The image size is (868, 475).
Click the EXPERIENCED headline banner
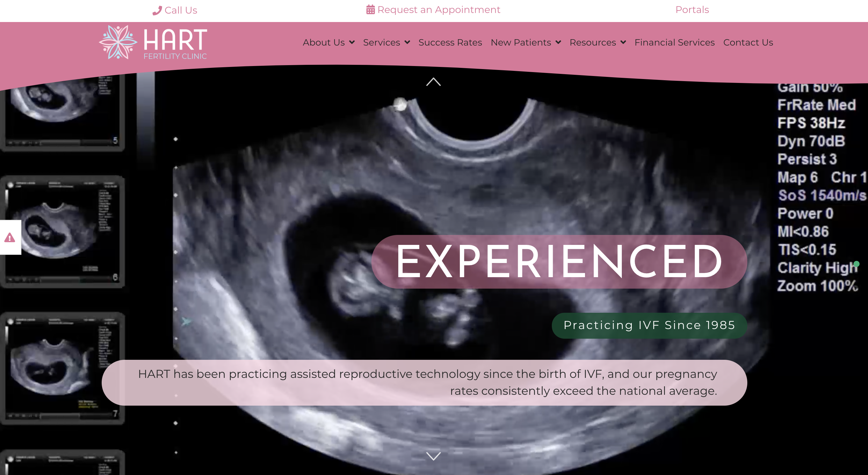point(559,261)
